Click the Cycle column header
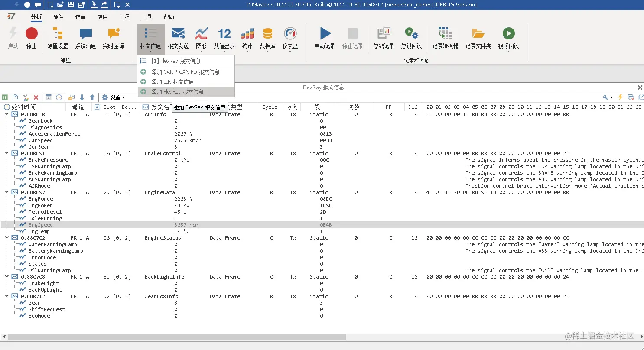Viewport: 644px width, 350px height. point(270,107)
